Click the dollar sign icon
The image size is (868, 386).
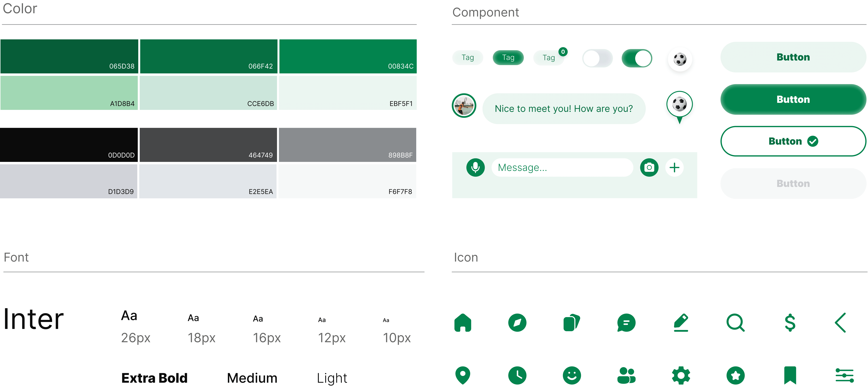[x=790, y=323]
